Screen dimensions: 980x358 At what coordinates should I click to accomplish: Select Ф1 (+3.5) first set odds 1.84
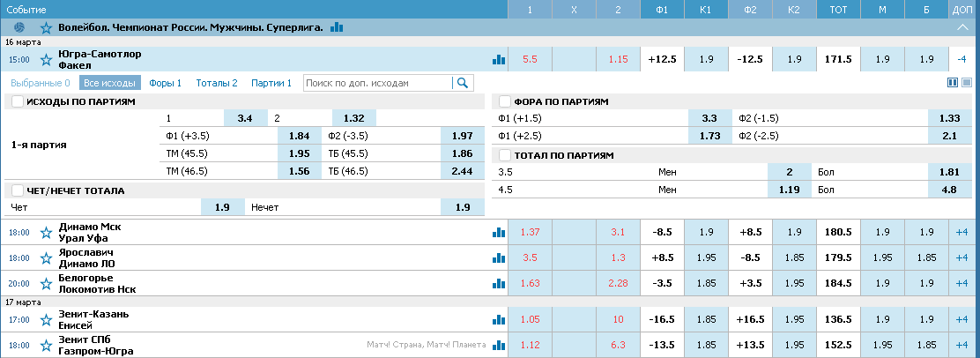point(299,135)
